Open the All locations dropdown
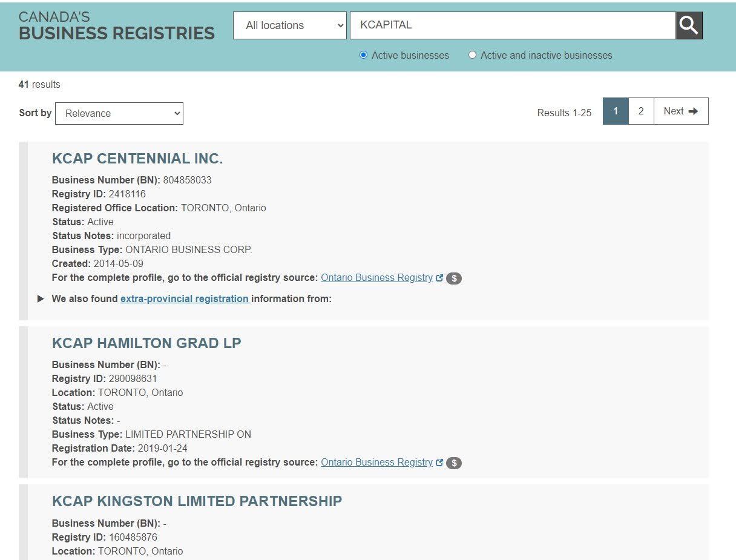Viewport: 736px width, 560px height. click(x=290, y=25)
